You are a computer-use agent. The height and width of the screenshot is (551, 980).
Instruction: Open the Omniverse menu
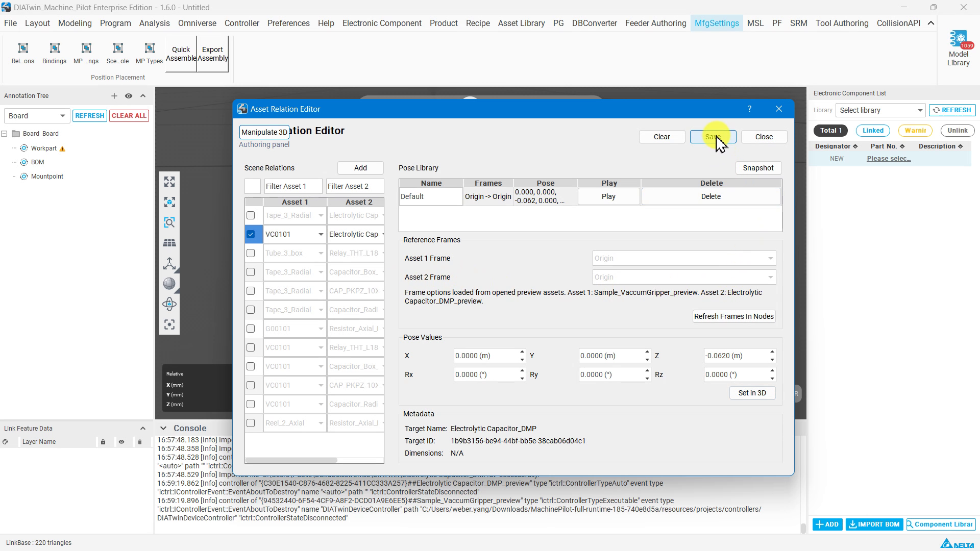coord(197,23)
